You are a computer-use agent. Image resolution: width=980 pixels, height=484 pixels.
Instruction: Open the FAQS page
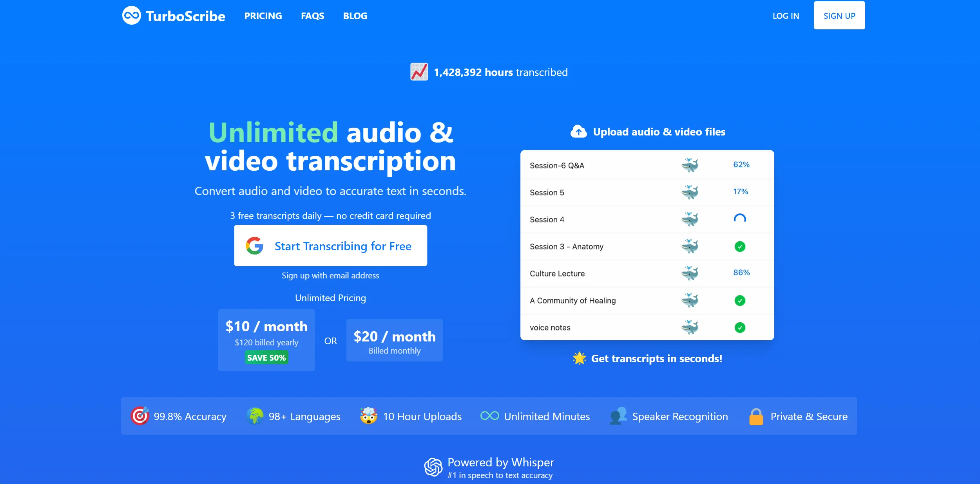coord(312,16)
